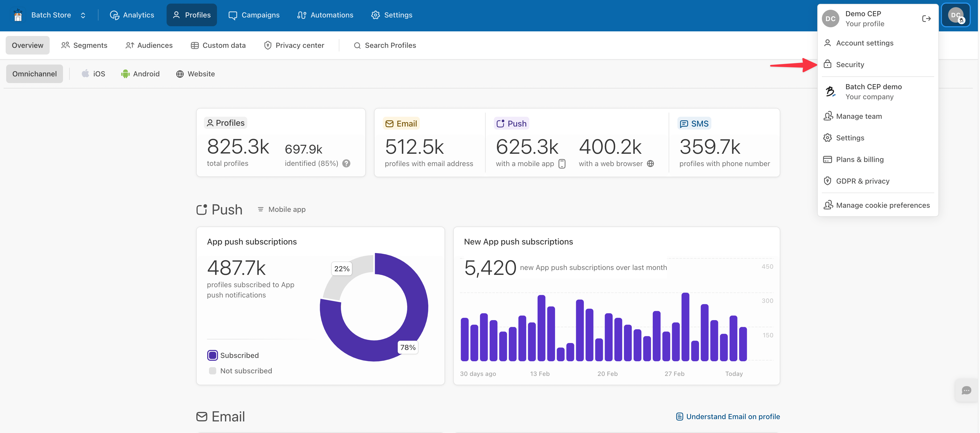Click the GDPR & privacy shield icon
The height and width of the screenshot is (433, 980).
click(x=827, y=181)
